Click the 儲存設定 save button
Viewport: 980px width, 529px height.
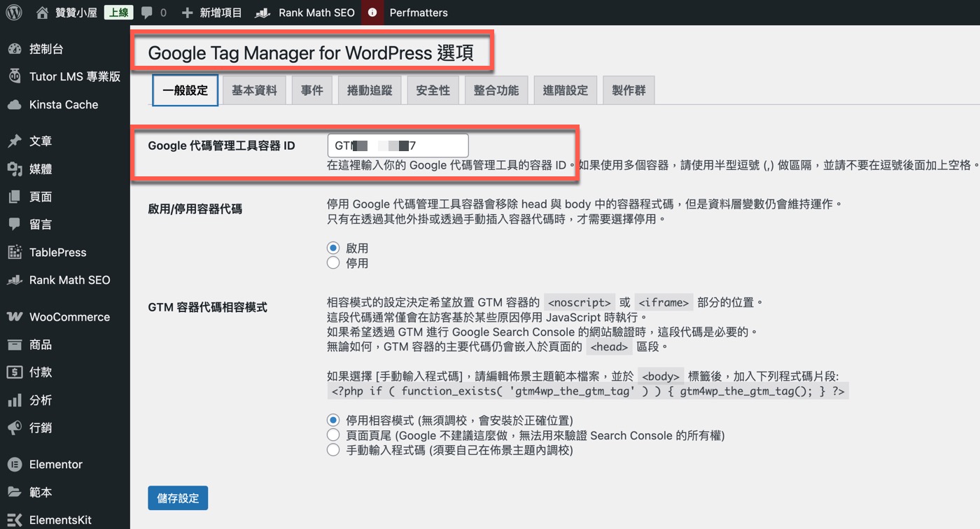178,498
